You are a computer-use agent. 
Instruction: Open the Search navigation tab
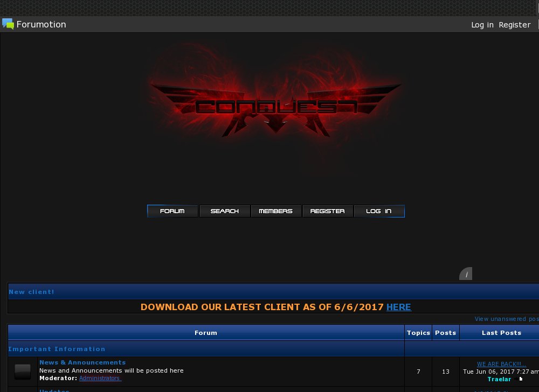coord(225,211)
